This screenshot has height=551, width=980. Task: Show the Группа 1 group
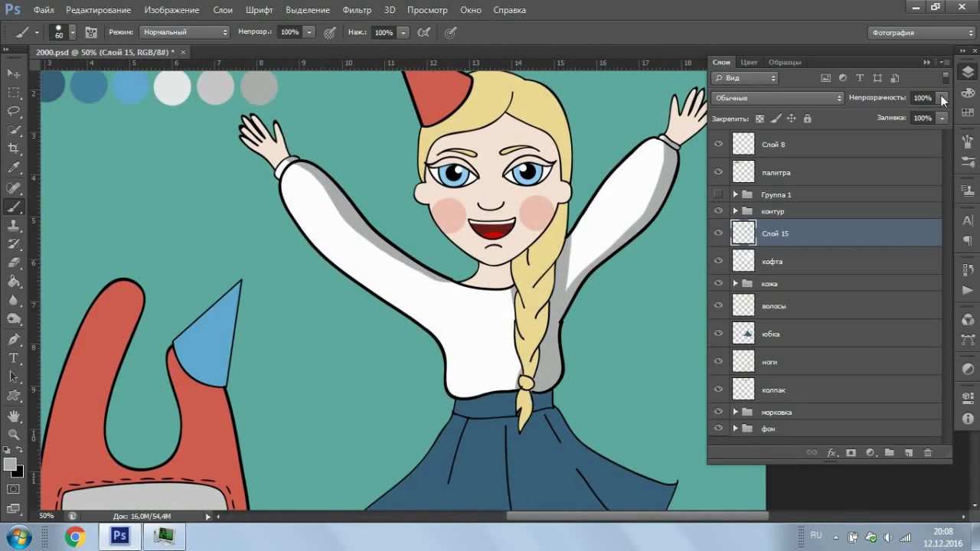718,194
